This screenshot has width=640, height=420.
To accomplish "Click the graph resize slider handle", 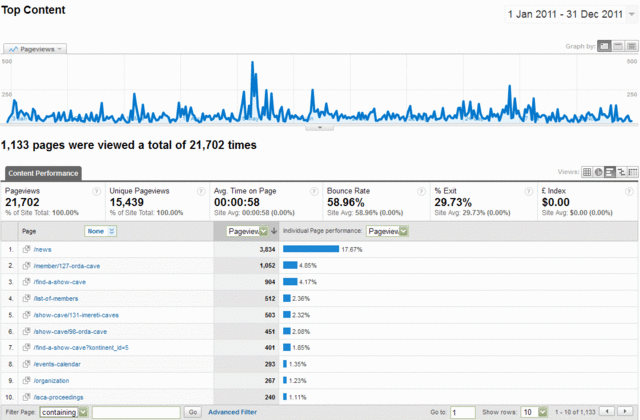I will 319,127.
